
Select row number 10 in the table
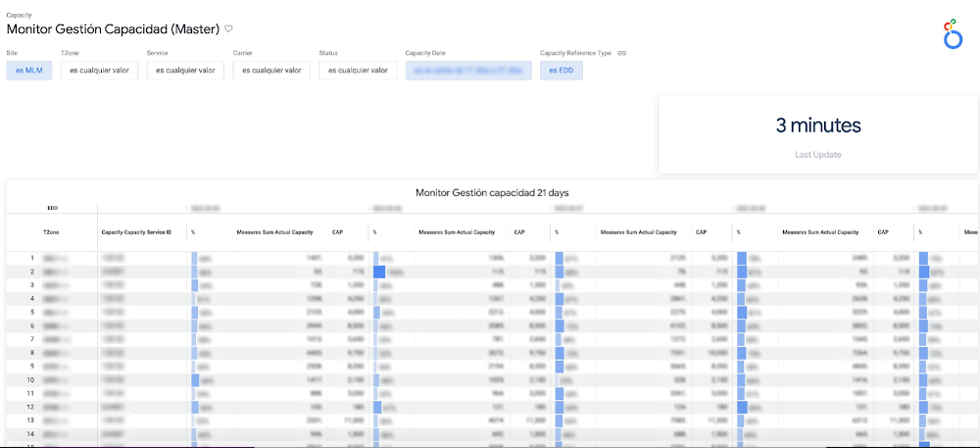[30, 378]
